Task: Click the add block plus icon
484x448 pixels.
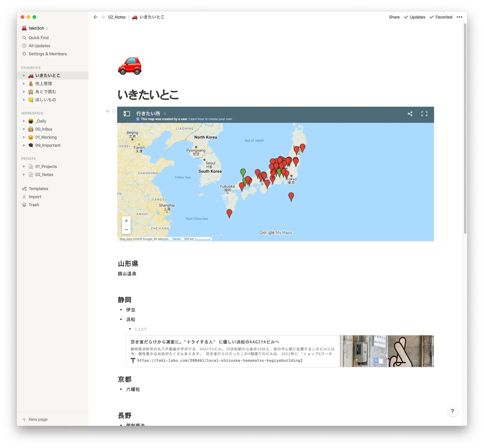Action: 107,111
